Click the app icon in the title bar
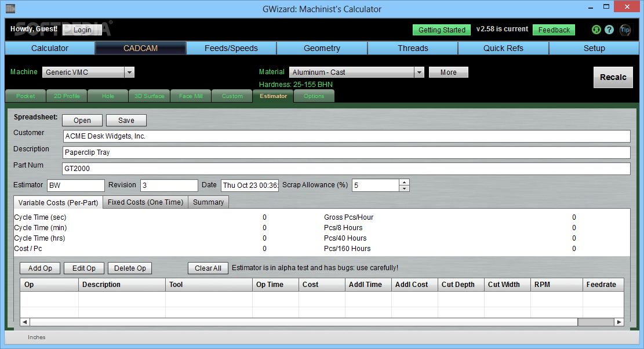 10,8
